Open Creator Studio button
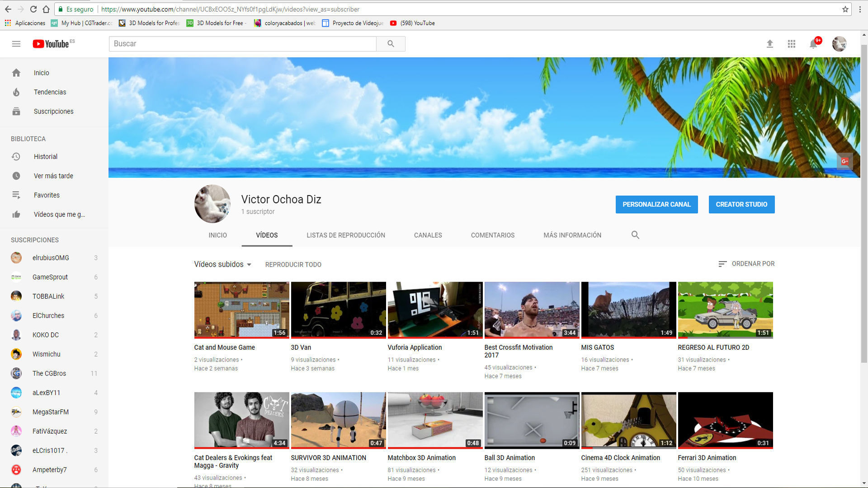868x488 pixels. [x=741, y=204]
